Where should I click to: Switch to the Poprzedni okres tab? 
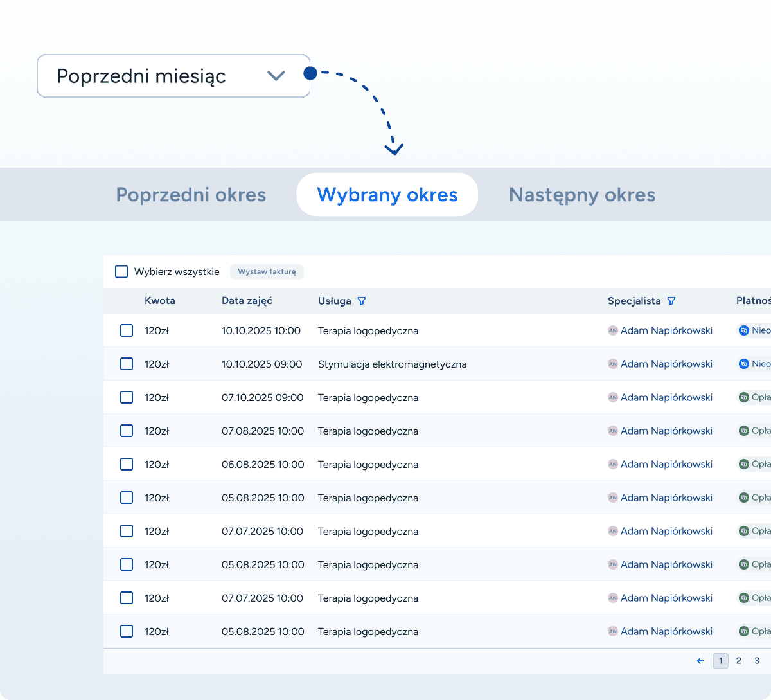point(191,195)
